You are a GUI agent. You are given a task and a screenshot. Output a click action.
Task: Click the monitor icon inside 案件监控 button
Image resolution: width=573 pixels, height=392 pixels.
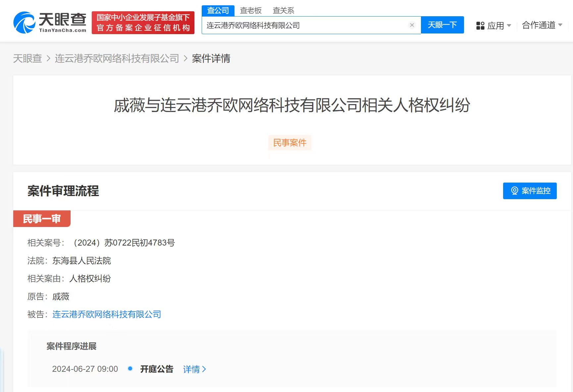coord(514,191)
